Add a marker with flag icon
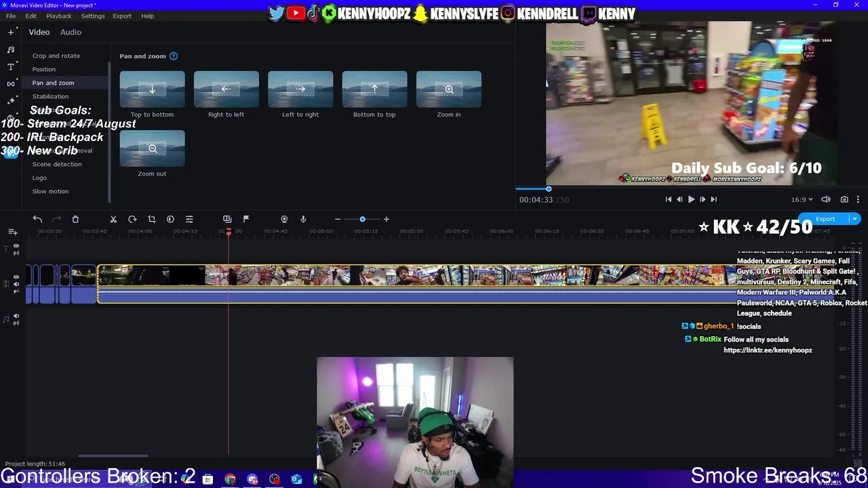868x488 pixels. (x=246, y=219)
